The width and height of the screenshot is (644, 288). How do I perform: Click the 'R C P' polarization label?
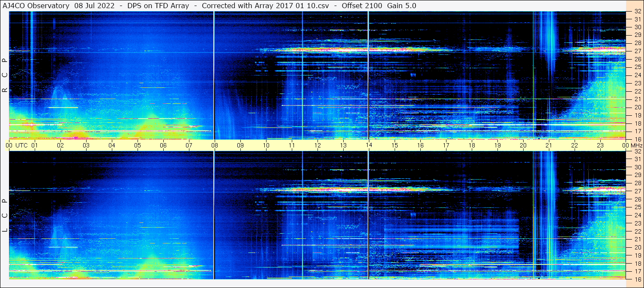coord(5,75)
